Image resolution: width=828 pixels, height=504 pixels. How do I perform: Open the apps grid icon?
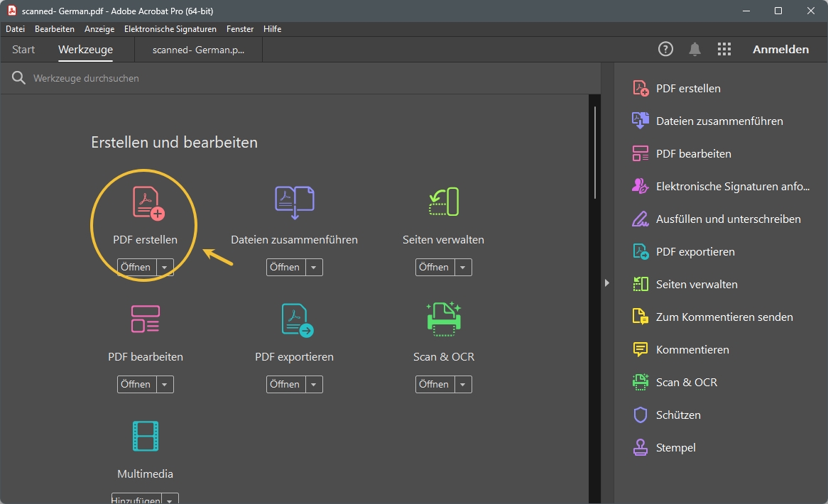[x=724, y=49]
